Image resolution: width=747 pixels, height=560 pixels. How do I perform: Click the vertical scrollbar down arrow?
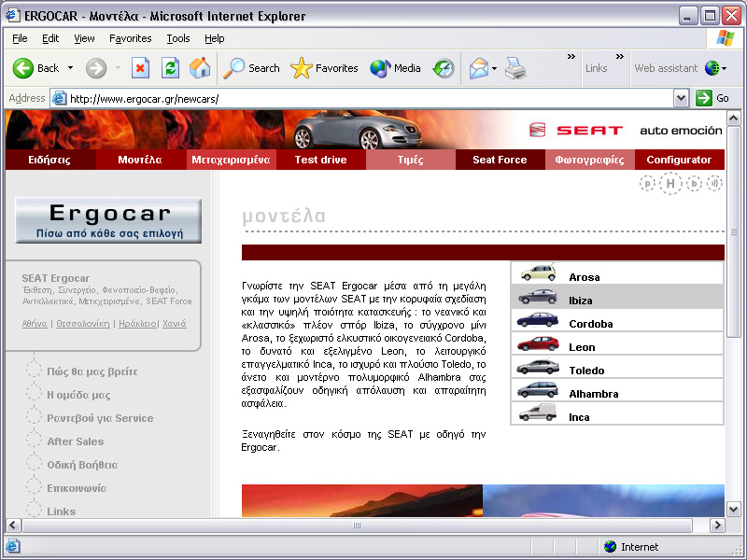coord(734,509)
